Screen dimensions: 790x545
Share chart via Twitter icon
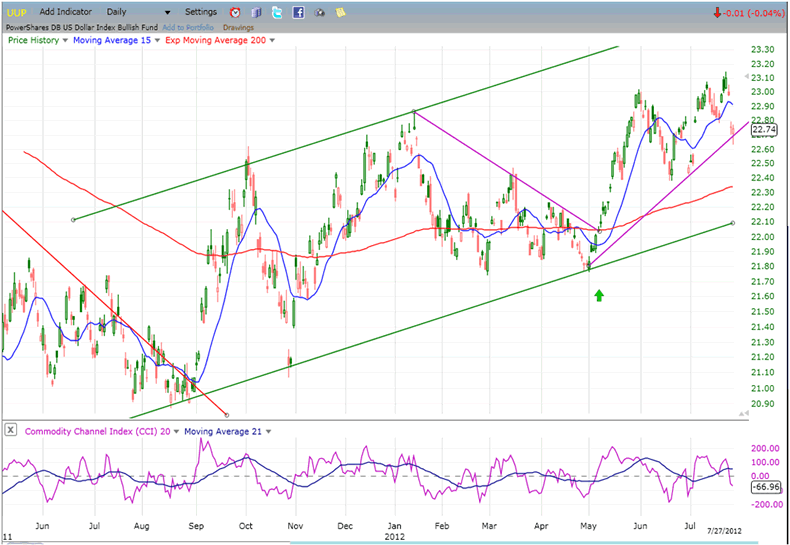tap(277, 13)
